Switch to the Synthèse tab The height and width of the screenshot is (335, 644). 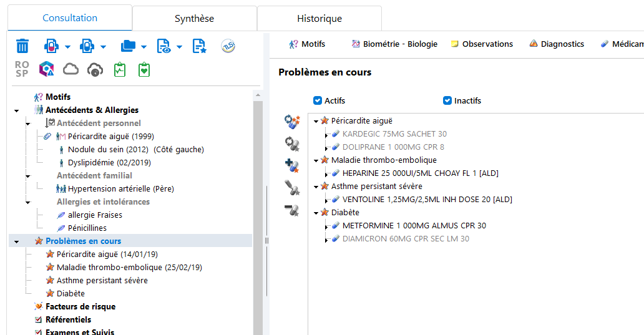[x=194, y=19]
